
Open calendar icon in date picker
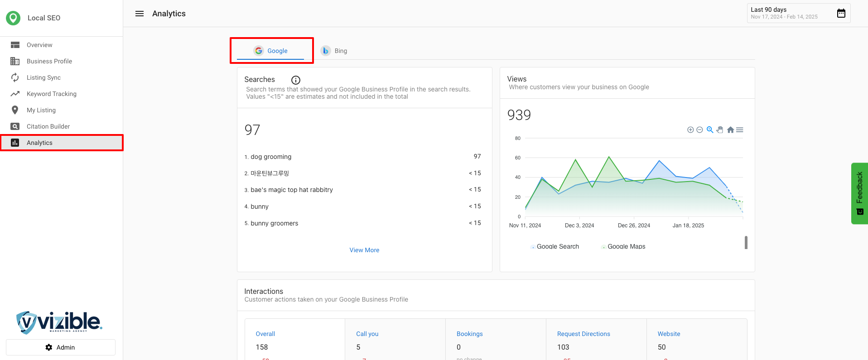pos(841,13)
